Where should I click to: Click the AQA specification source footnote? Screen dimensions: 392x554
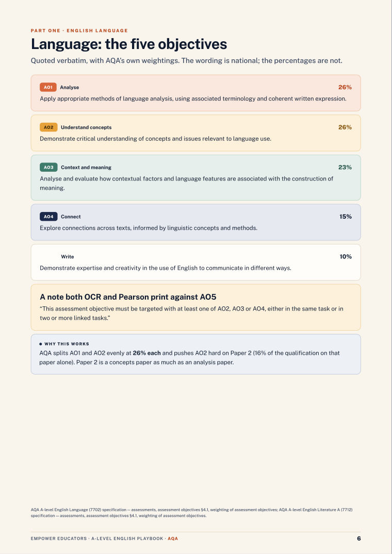pos(192,513)
